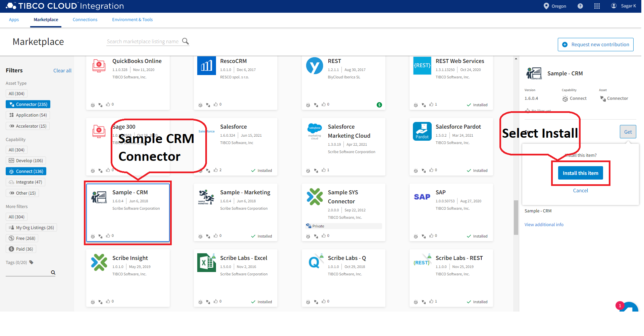Click the QuickBooks Online connector logo
644x336 pixels.
click(x=99, y=66)
